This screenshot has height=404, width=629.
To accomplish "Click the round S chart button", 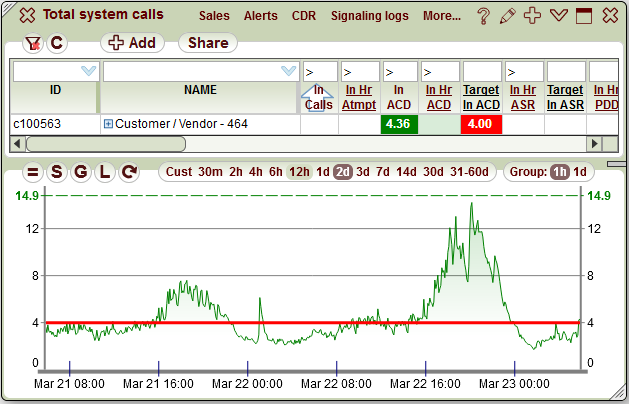I will point(56,172).
